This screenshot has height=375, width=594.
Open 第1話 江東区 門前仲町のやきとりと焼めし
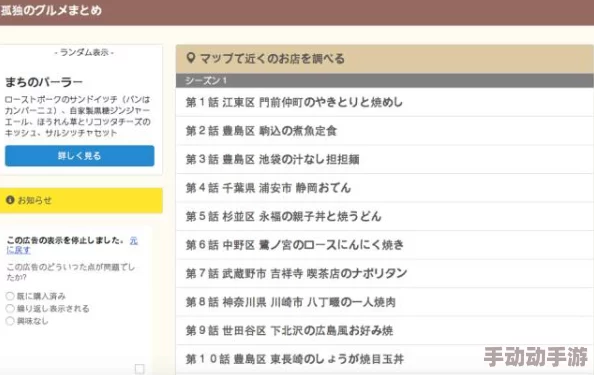[385, 102]
